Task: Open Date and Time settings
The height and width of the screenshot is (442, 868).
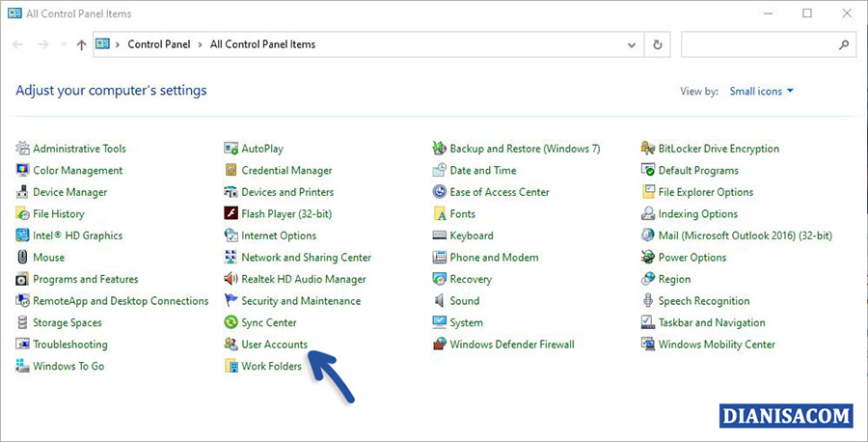Action: click(483, 170)
